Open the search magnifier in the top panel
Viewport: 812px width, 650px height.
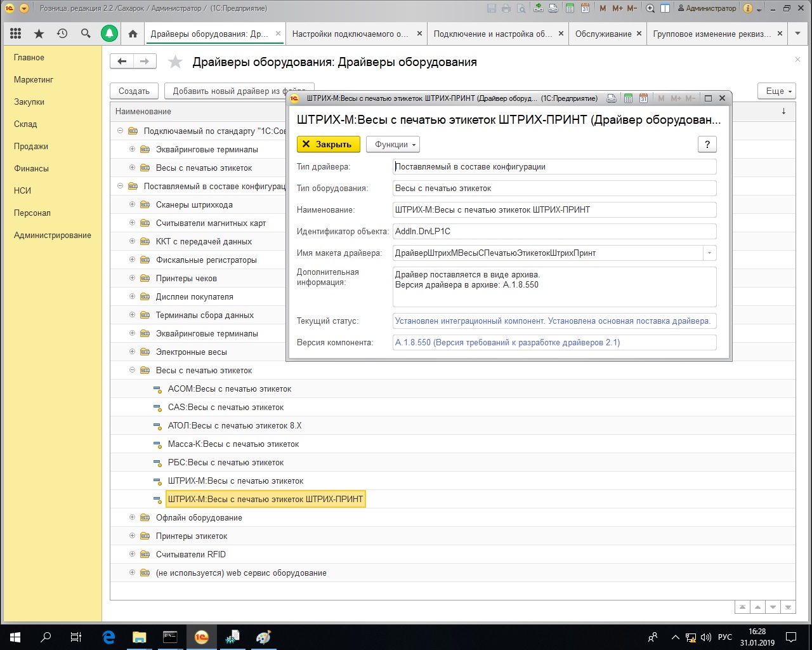pyautogui.click(x=86, y=34)
